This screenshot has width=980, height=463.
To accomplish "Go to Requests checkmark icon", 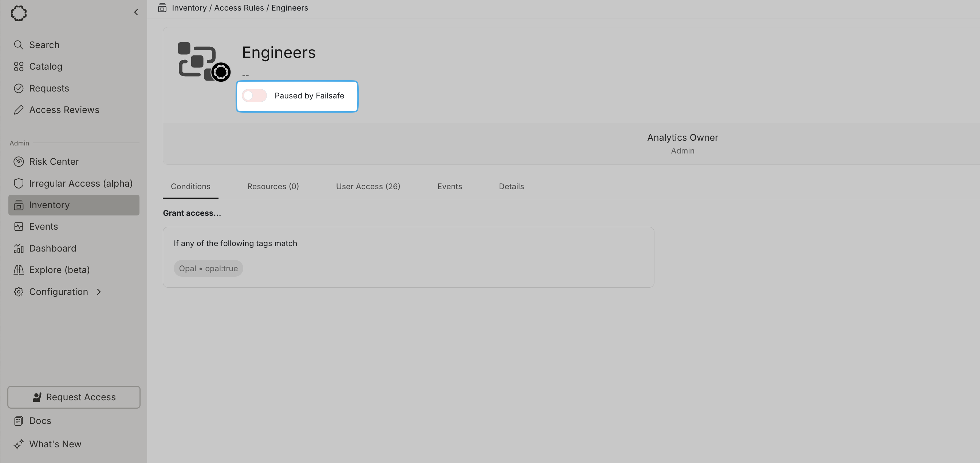I will (x=18, y=88).
